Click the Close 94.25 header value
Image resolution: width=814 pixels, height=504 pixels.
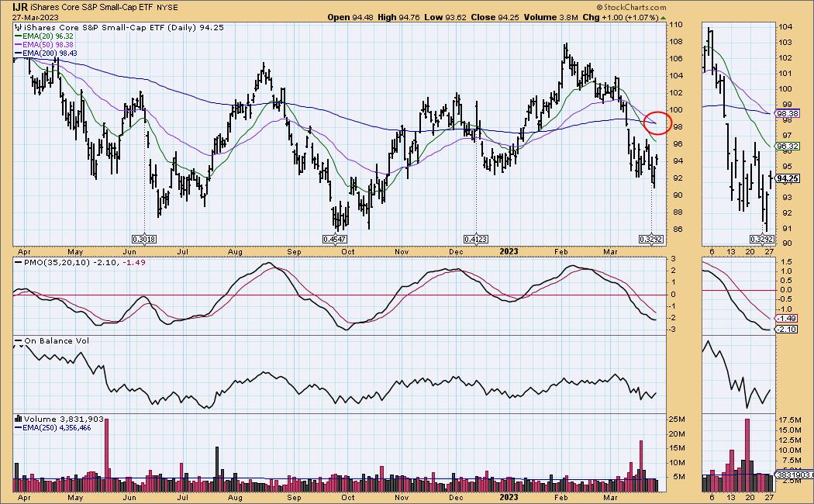pyautogui.click(x=495, y=17)
